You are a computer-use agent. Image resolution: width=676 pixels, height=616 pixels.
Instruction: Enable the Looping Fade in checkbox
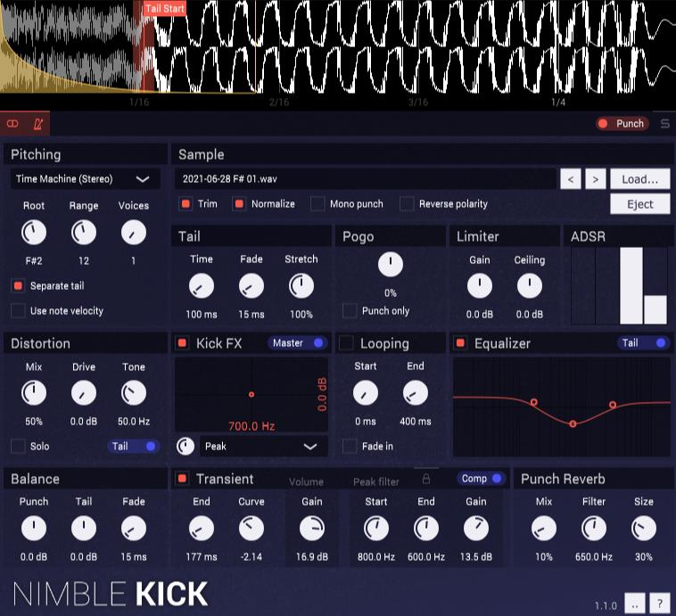click(x=350, y=446)
